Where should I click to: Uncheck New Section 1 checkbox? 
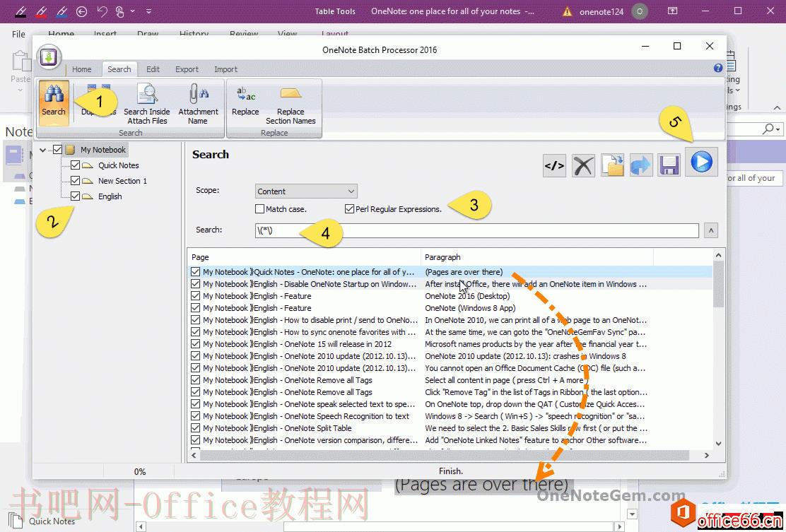coord(75,180)
